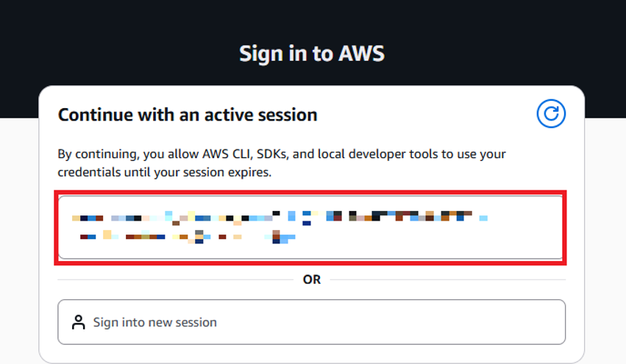Click the person icon beside new session
This screenshot has width=626, height=364.
point(78,322)
